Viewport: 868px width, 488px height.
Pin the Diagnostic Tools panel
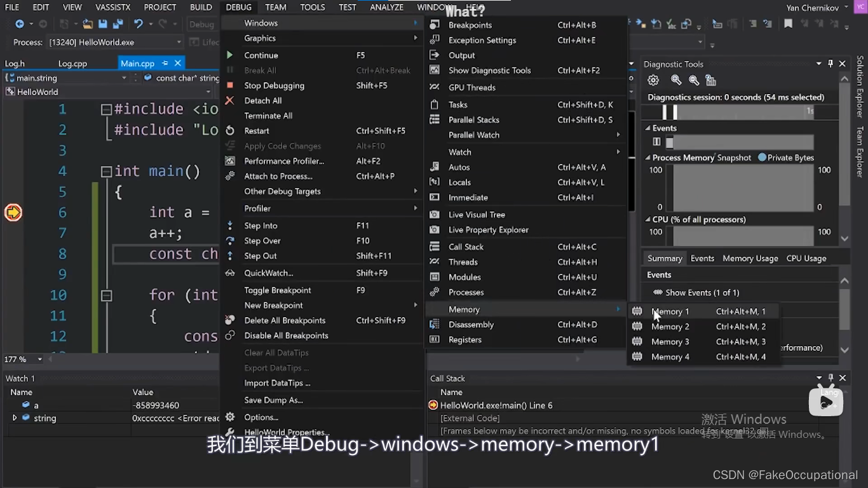pos(831,64)
